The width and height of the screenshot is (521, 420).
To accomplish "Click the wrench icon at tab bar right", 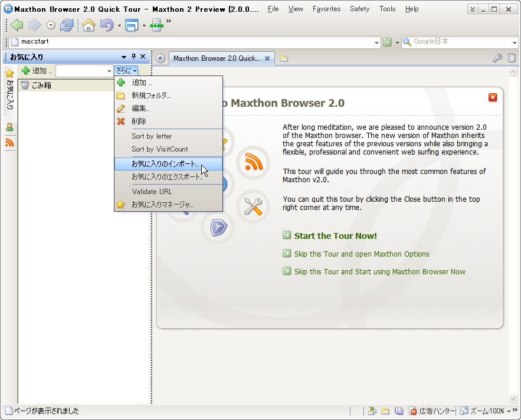I will 497,58.
